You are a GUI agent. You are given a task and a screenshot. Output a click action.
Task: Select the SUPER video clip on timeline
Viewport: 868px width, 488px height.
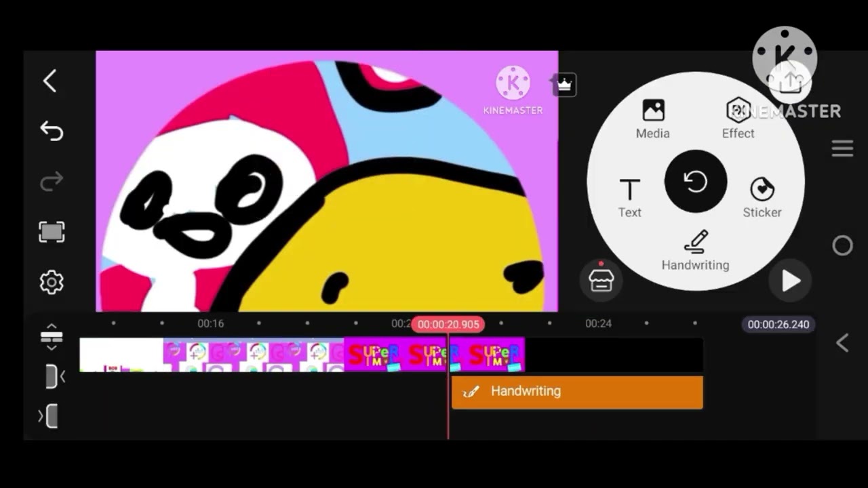[435, 354]
